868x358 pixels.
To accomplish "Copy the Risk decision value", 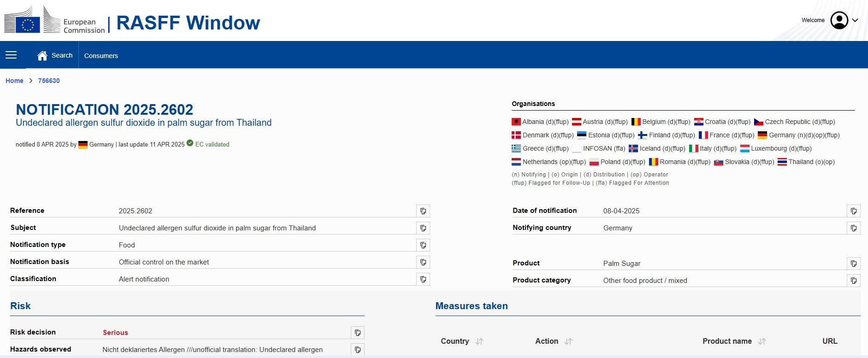I will click(357, 333).
